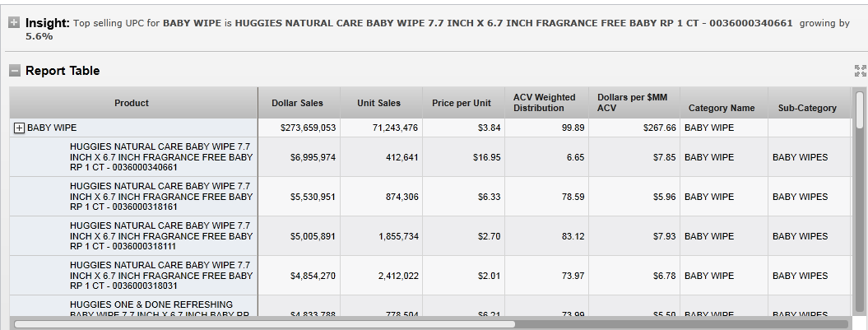
Task: Click the Category Name column header
Action: [722, 108]
